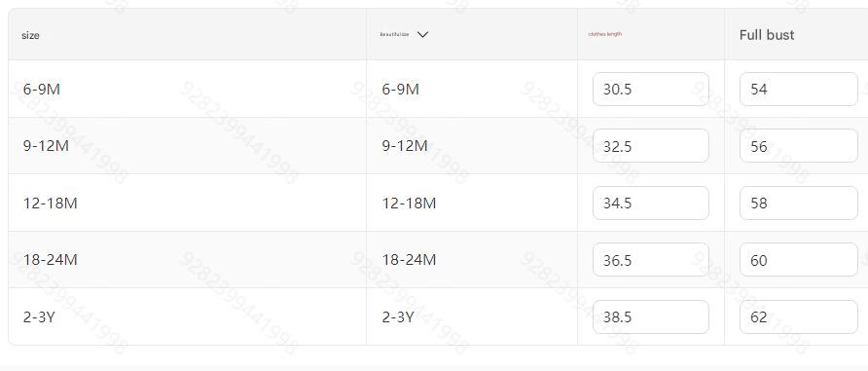The image size is (868, 371).
Task: Select the Full bust box containing 58
Action: [x=798, y=204]
